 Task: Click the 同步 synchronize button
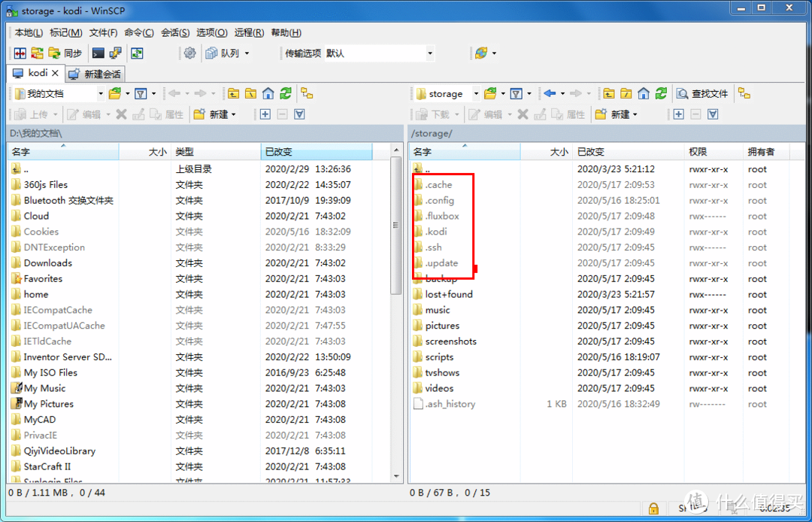click(x=65, y=53)
